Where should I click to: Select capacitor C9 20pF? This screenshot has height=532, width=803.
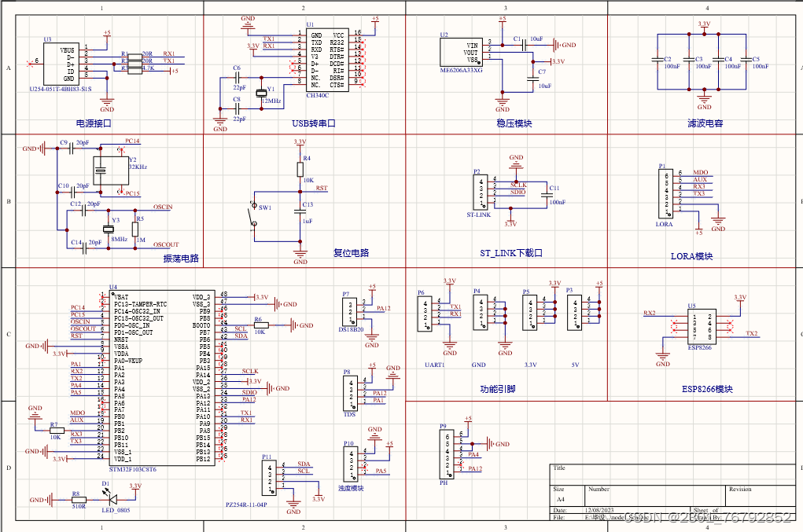click(x=72, y=149)
